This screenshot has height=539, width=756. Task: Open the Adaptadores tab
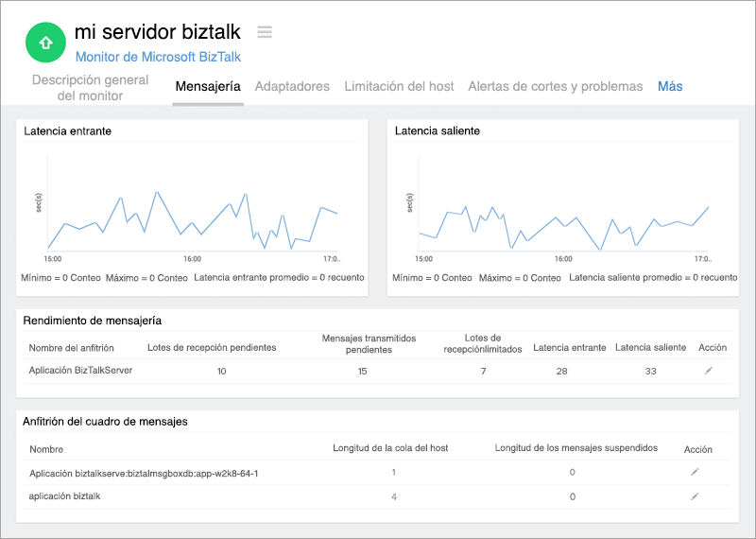[292, 86]
